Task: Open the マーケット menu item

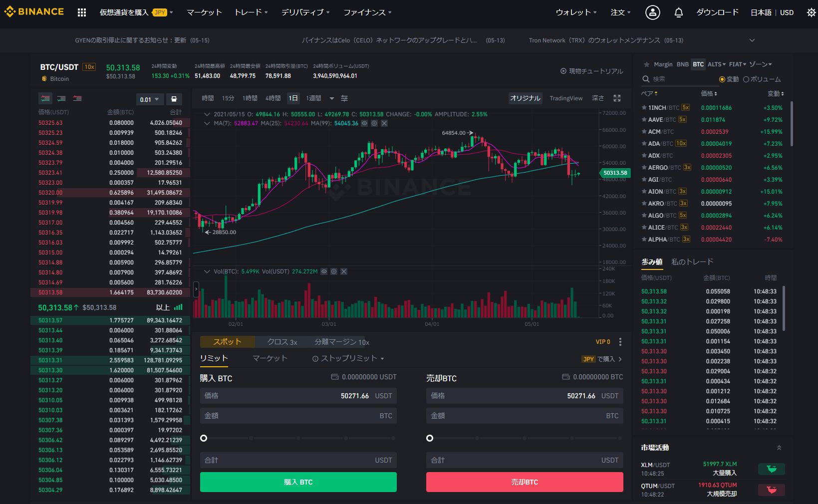Action: pyautogui.click(x=204, y=12)
